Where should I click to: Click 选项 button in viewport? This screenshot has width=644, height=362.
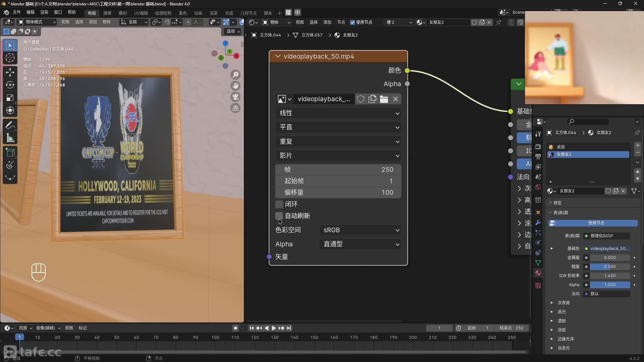(x=233, y=31)
